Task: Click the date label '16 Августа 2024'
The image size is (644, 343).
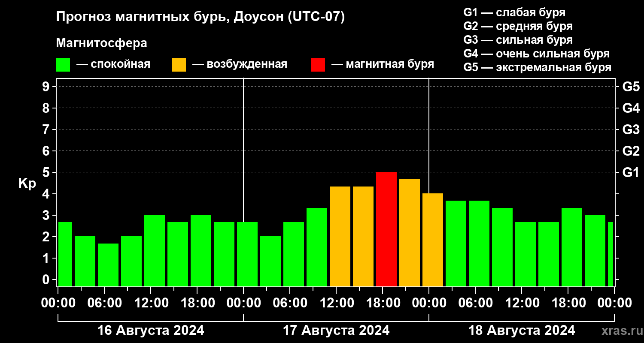Action: [151, 331]
